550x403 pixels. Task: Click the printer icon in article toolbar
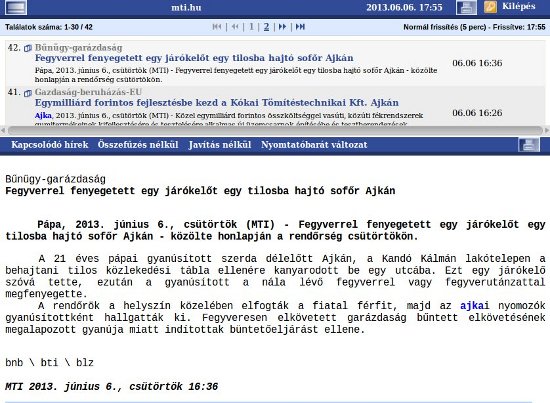pos(529,145)
